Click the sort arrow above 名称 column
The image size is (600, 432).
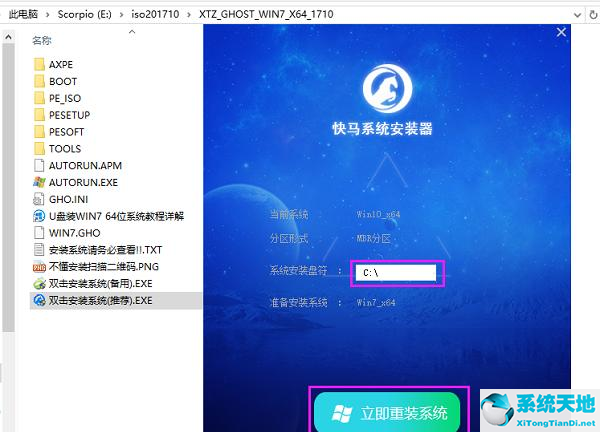point(132,32)
